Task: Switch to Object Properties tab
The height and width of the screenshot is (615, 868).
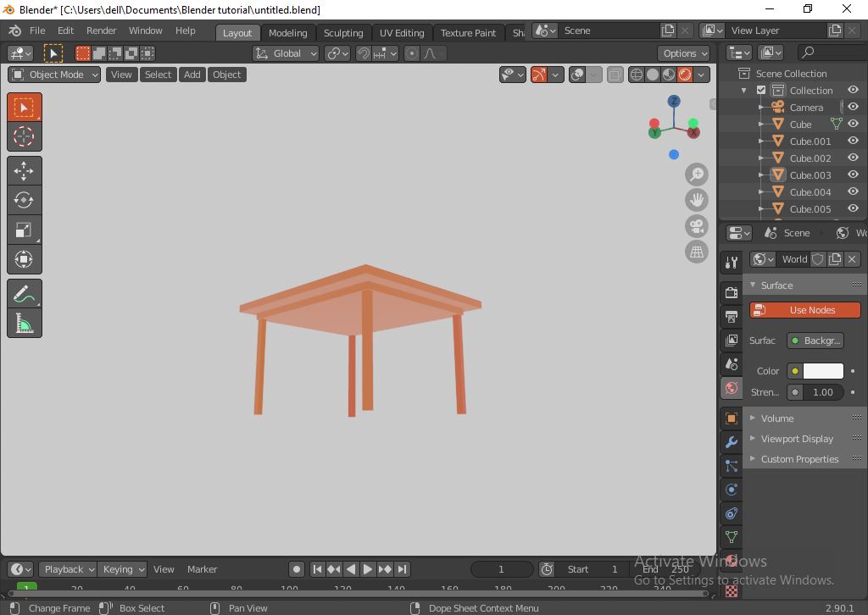Action: coord(730,418)
